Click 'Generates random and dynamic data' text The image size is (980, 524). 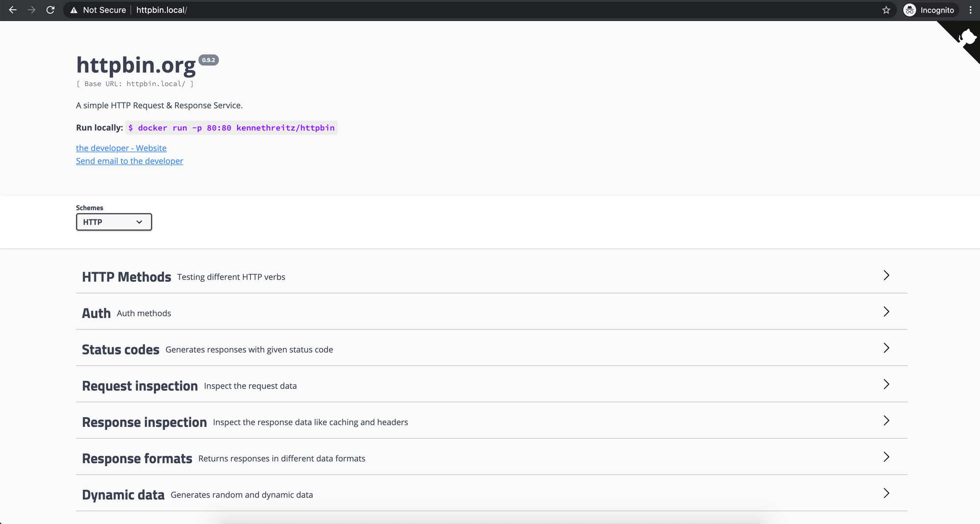coord(242,495)
